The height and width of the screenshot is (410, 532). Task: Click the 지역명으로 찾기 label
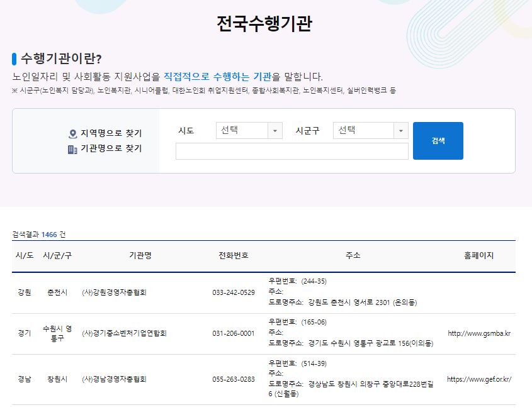111,133
